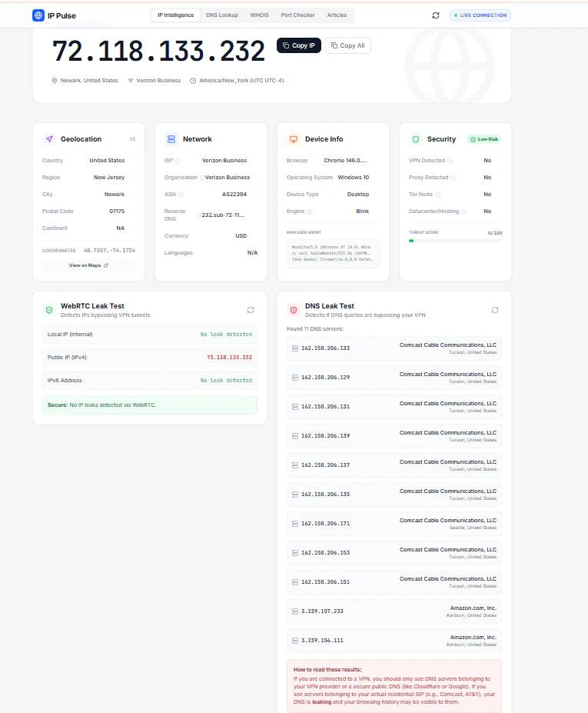This screenshot has height=713, width=588.
Task: Select DNS server 162.158.206.135
Action: (x=394, y=495)
